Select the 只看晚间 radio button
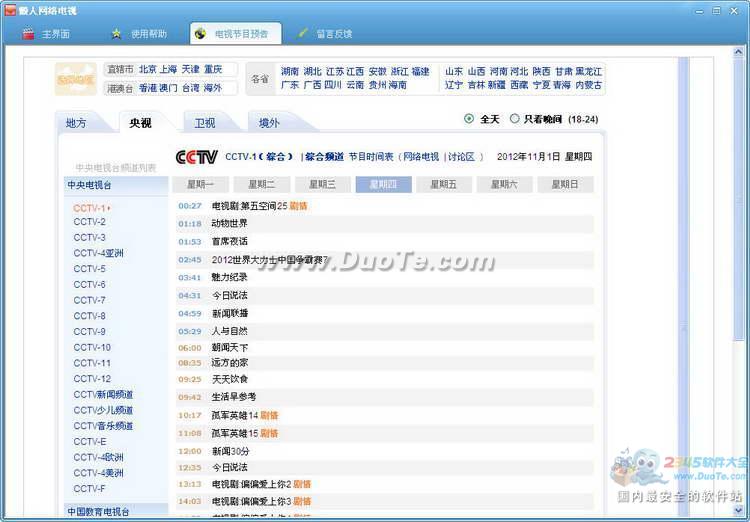Viewport: 750px width, 522px height. pos(515,119)
